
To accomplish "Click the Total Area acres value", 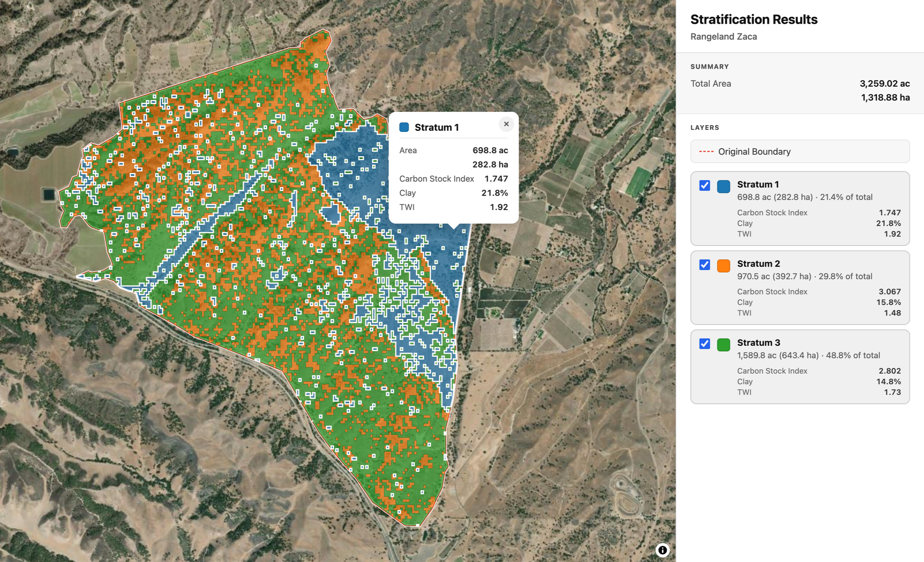I will point(884,84).
